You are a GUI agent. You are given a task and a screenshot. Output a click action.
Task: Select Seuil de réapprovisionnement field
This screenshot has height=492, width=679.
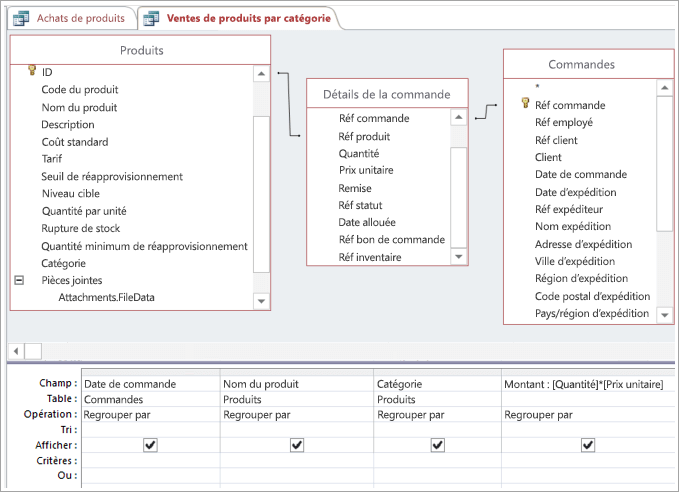pos(112,177)
